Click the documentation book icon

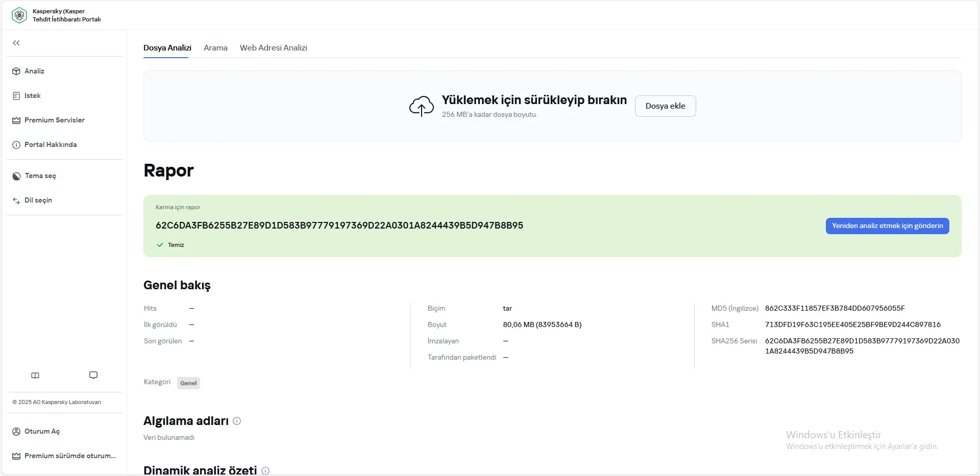point(35,375)
